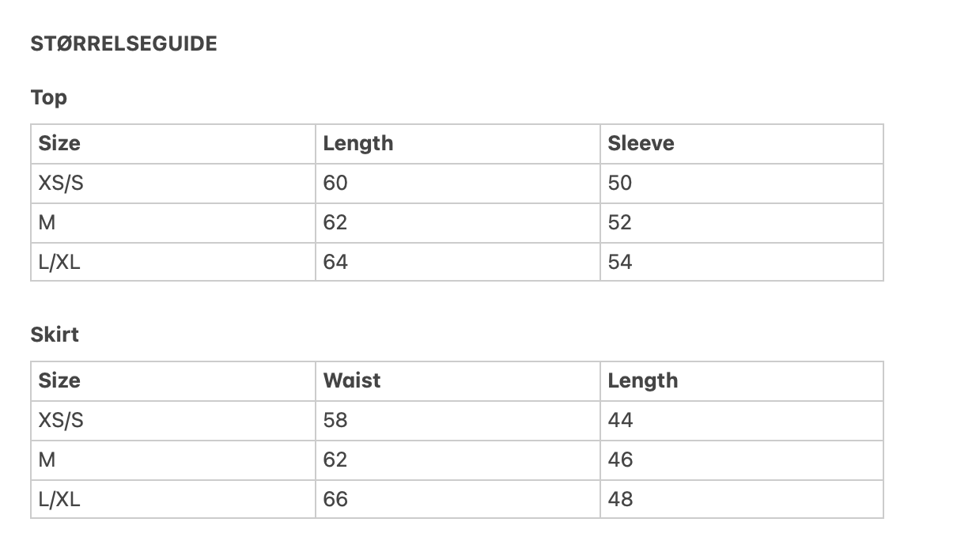Click the Top section heading
Screen dimensions: 957x560
[x=49, y=98]
